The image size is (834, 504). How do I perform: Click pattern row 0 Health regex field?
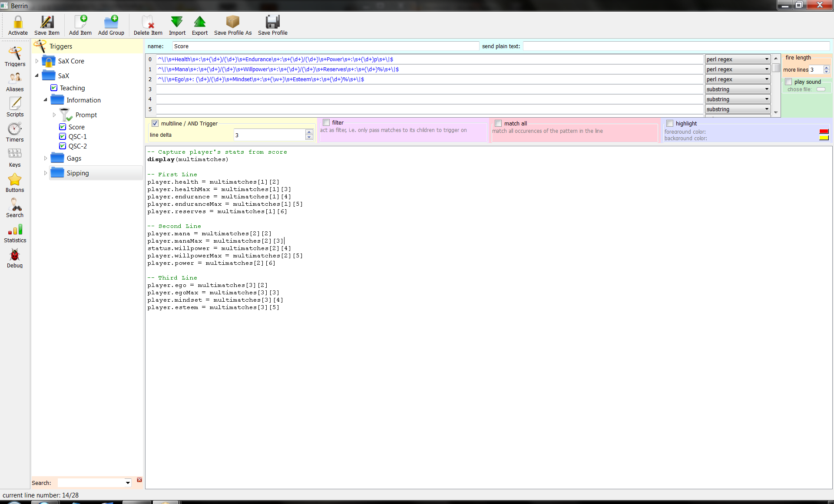430,59
